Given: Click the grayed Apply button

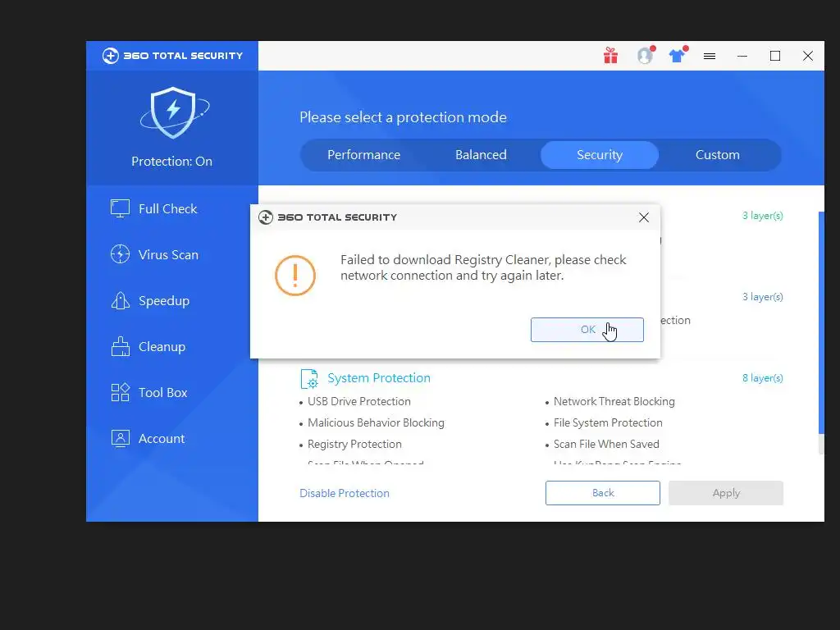Looking at the screenshot, I should [726, 493].
